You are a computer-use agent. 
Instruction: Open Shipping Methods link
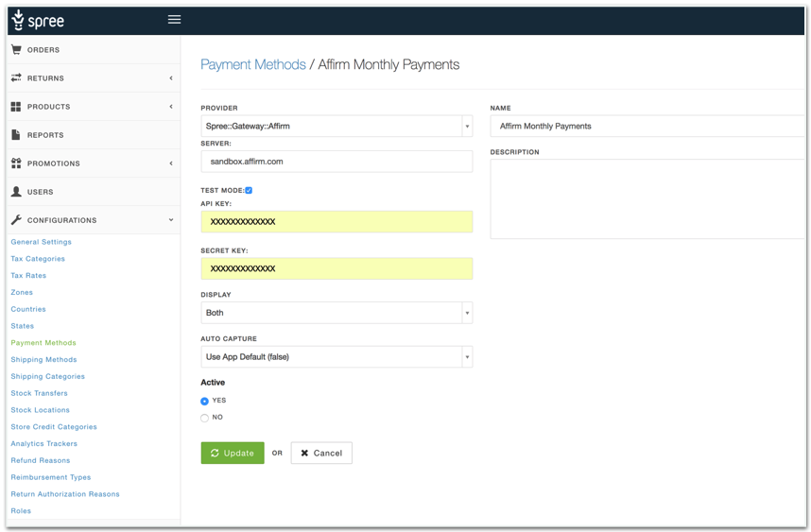[44, 359]
